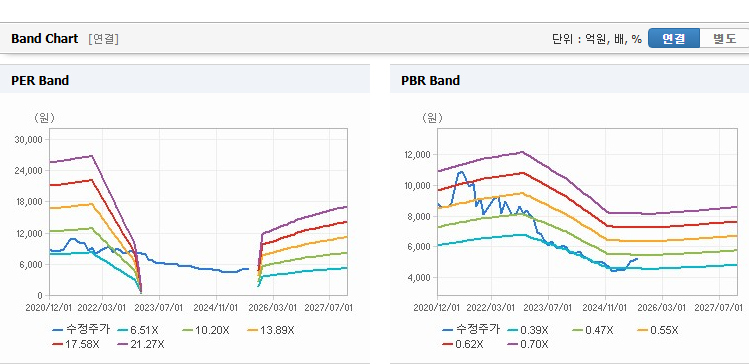Click the (원) unit label above PER chart
Viewport: 749px width, 364px height.
(x=44, y=118)
